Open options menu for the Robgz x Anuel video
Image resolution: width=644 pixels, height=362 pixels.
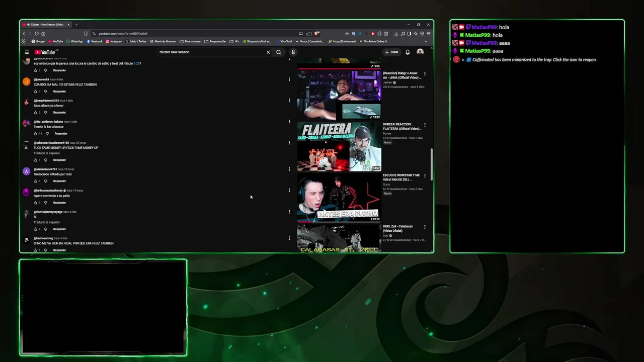point(425,74)
